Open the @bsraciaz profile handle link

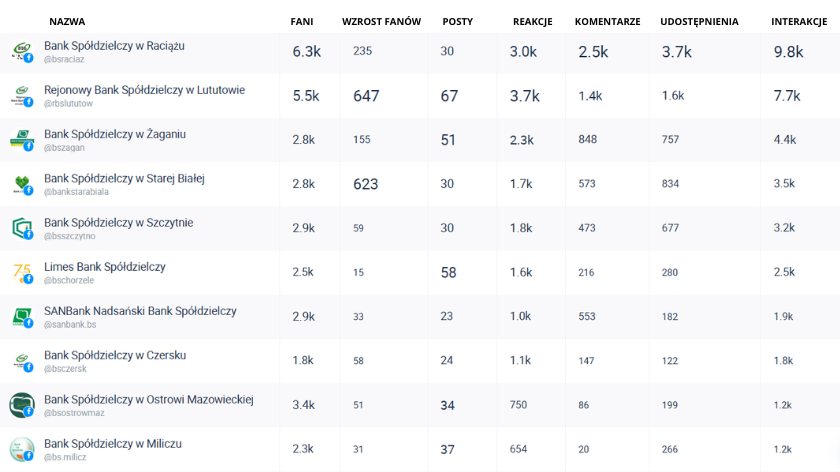64,60
